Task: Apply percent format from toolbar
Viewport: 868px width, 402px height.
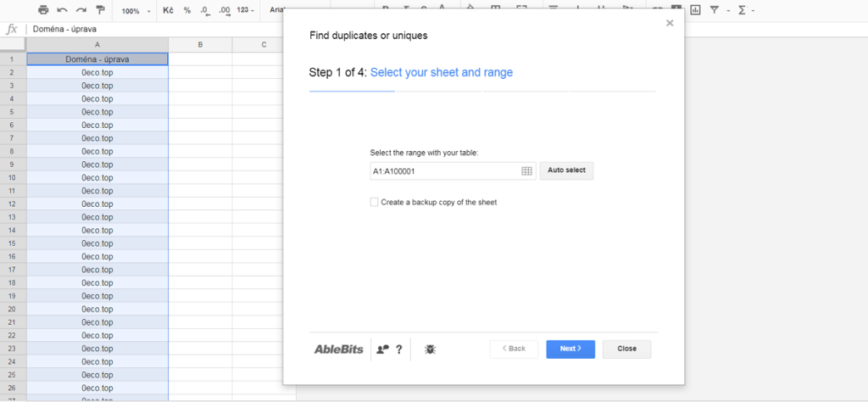Action: click(x=187, y=10)
